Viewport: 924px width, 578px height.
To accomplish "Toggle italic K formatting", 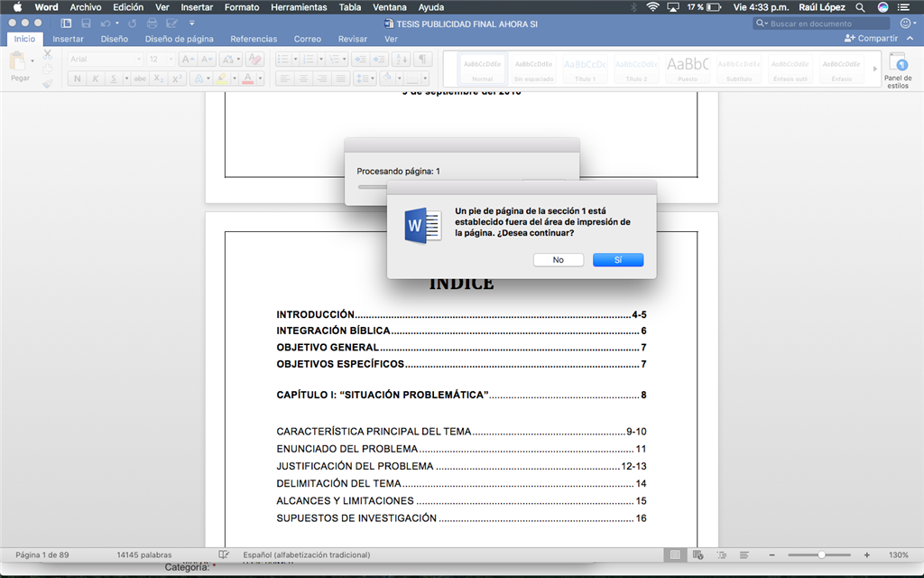I will click(x=95, y=79).
